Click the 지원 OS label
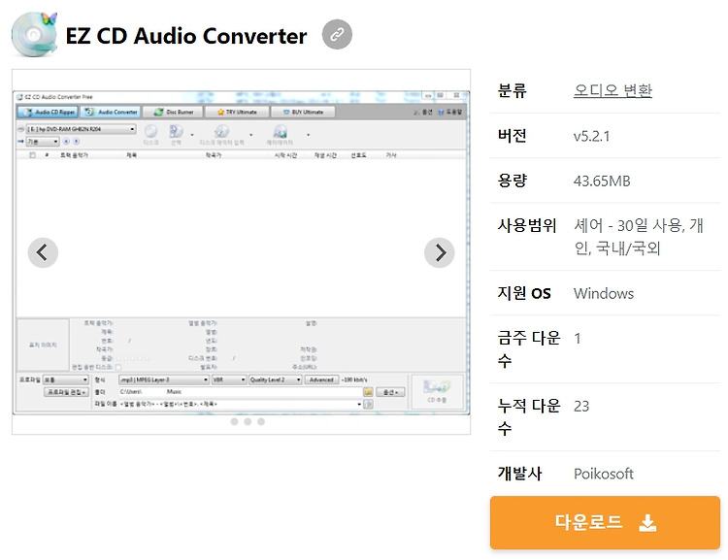 coord(524,293)
